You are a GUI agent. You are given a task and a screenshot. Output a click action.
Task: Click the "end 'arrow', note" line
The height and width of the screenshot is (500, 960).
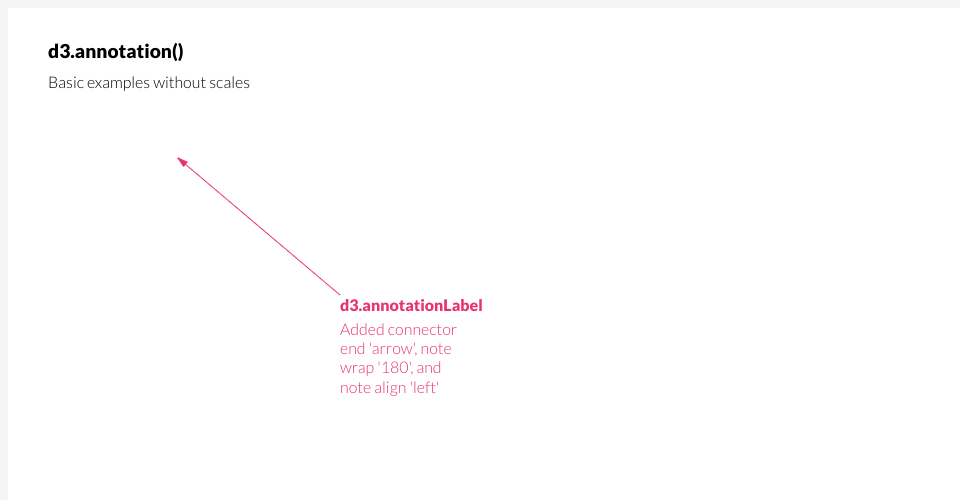point(396,349)
